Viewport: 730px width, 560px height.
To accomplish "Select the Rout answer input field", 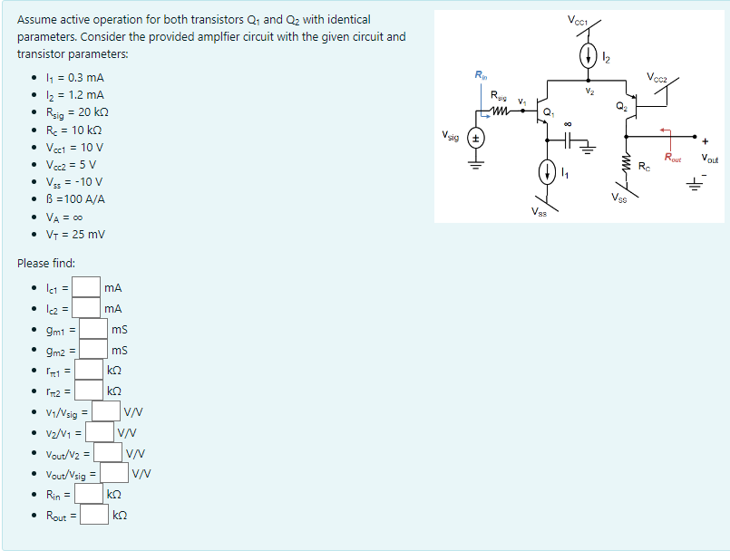I will [94, 515].
